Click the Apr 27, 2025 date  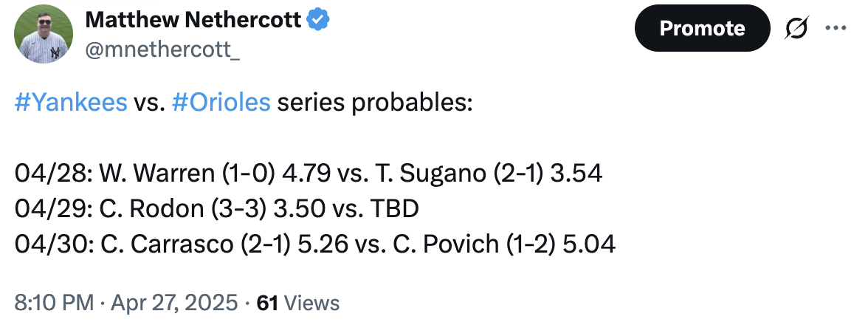tap(174, 304)
